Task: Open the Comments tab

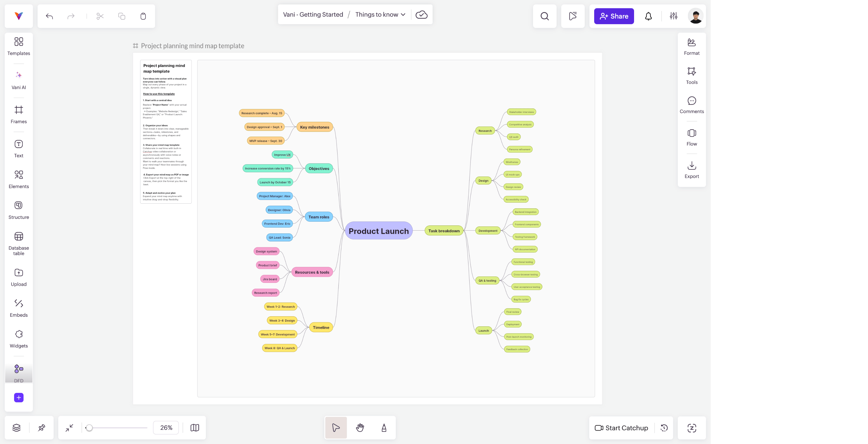Action: (x=691, y=105)
